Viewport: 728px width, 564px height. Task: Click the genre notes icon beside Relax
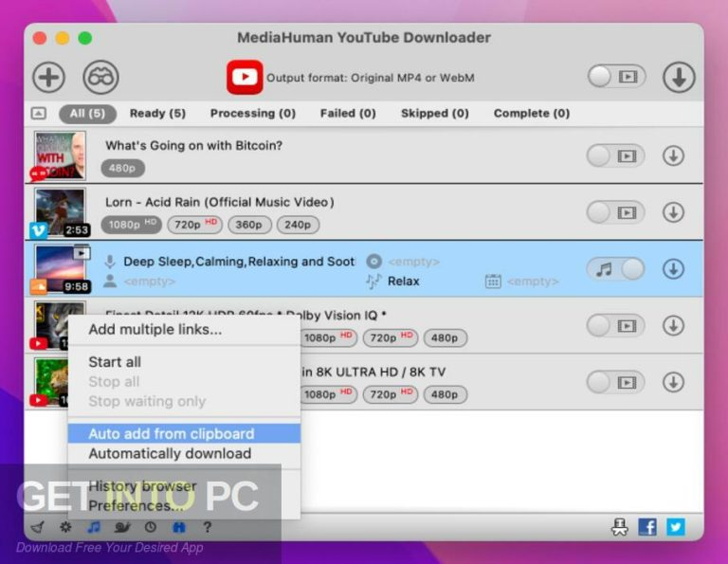click(373, 281)
